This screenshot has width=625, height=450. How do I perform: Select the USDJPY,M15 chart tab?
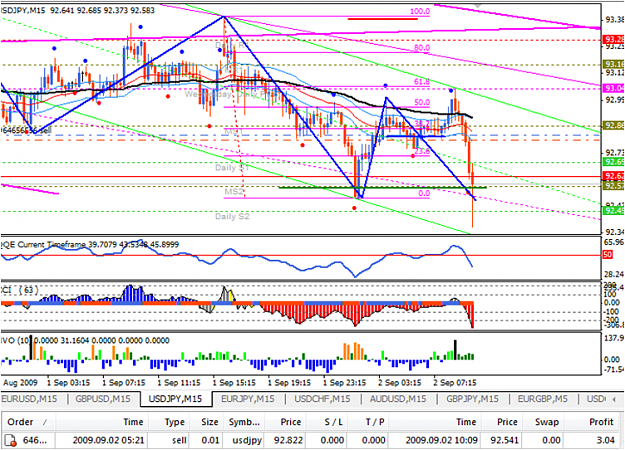coord(175,399)
